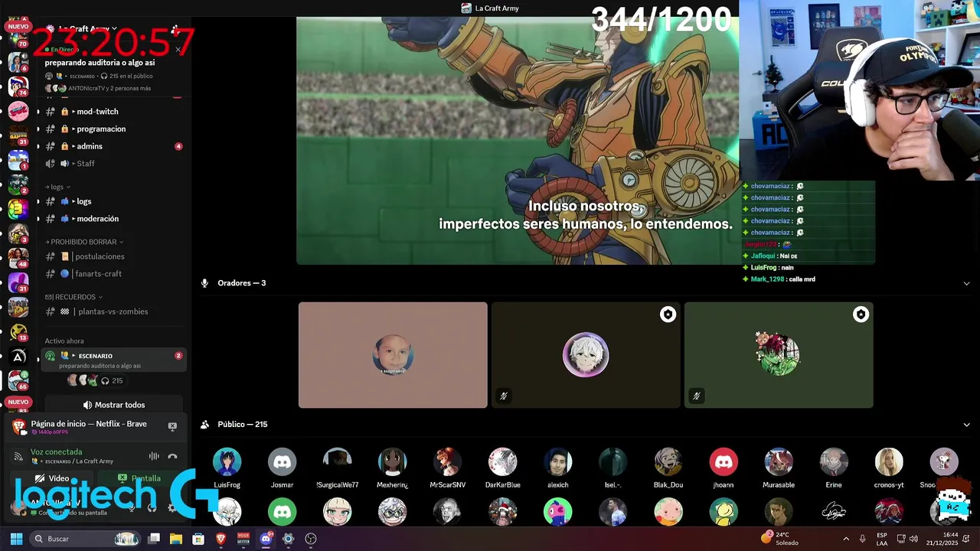Click alexich audience avatar
The height and width of the screenshot is (551, 980).
[x=558, y=461]
